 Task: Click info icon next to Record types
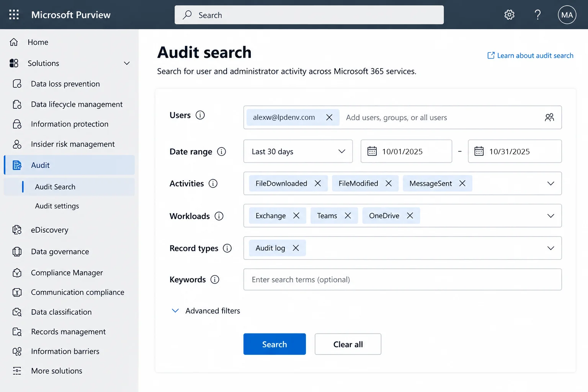point(227,248)
